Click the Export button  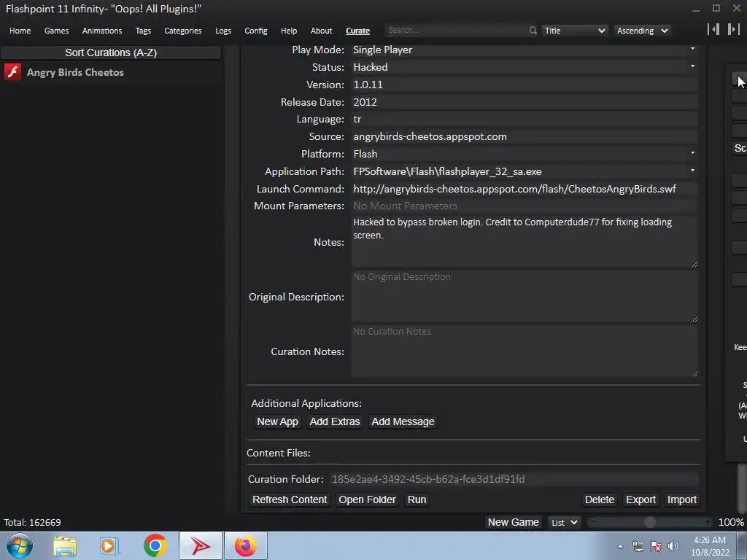640,499
